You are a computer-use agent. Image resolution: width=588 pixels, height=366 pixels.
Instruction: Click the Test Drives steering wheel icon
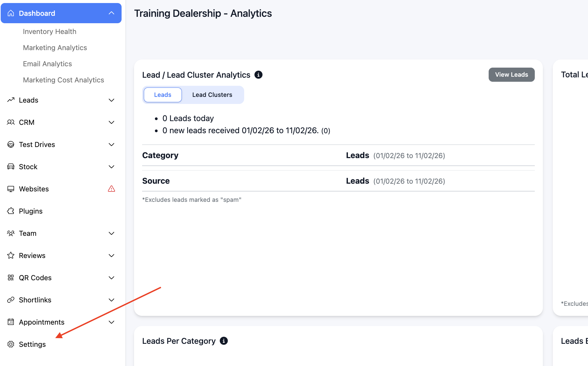(x=11, y=144)
